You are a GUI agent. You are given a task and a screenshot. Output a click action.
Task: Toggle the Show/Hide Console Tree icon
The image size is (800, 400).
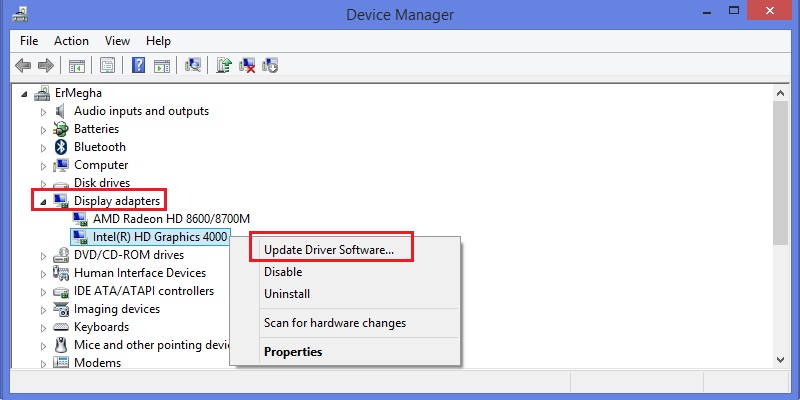pos(77,66)
